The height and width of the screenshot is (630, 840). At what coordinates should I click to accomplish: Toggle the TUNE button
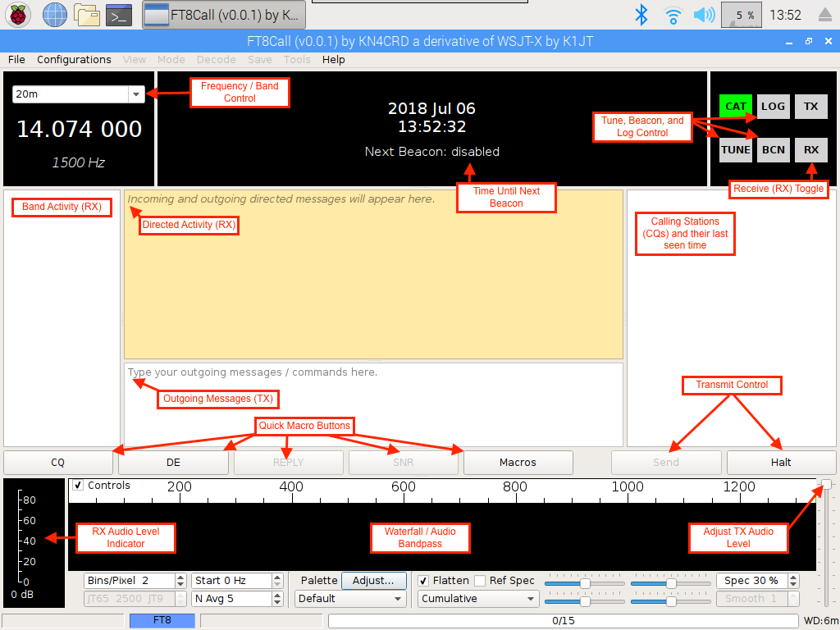click(736, 150)
